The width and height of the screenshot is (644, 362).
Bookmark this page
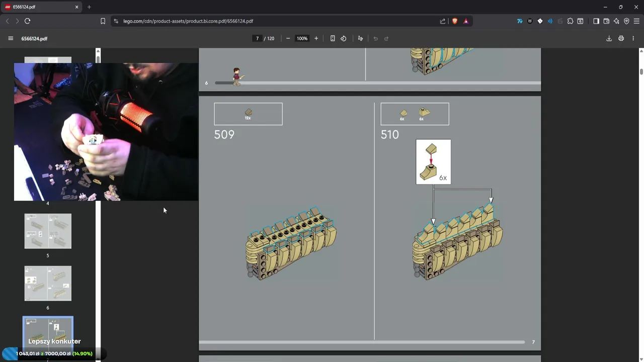tap(103, 21)
